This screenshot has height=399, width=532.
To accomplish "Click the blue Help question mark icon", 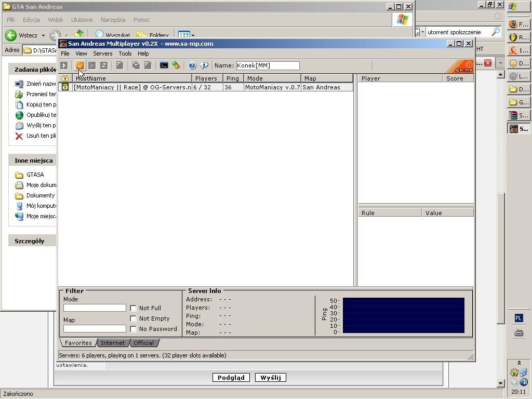I will click(x=192, y=65).
